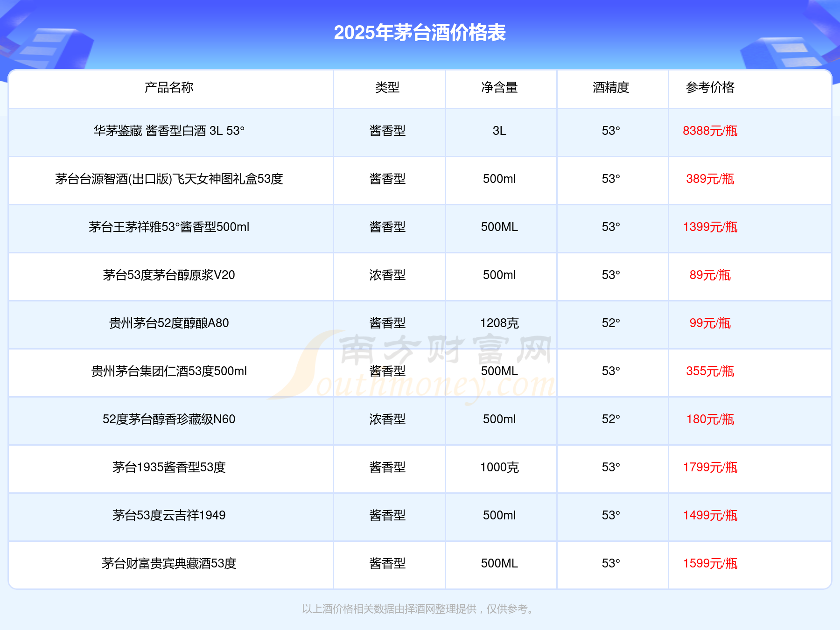Select the price 99元/瓶
The image size is (840, 630).
coord(710,323)
